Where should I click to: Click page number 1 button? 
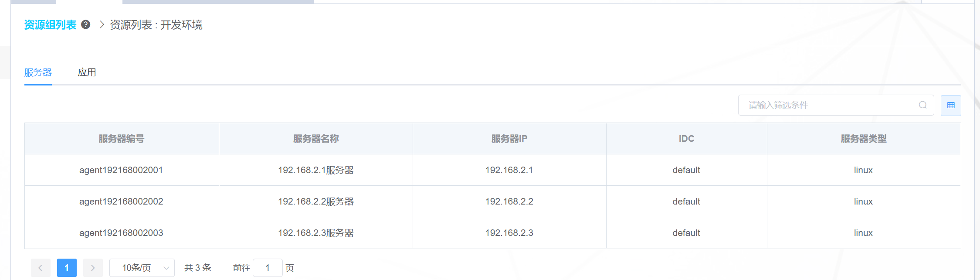click(x=67, y=268)
